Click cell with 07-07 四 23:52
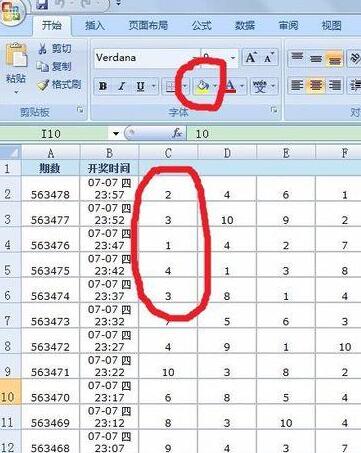This screenshot has width=361, height=453. [x=109, y=214]
